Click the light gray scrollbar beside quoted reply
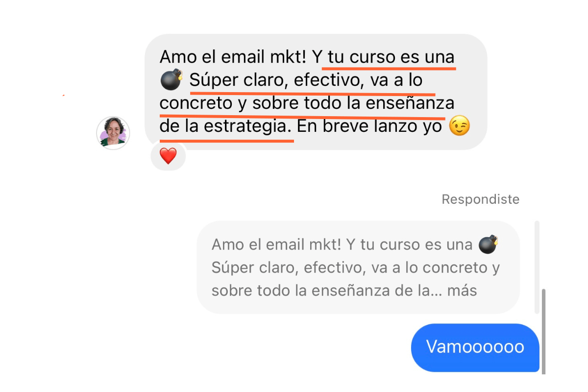The image size is (588, 392). (537, 255)
